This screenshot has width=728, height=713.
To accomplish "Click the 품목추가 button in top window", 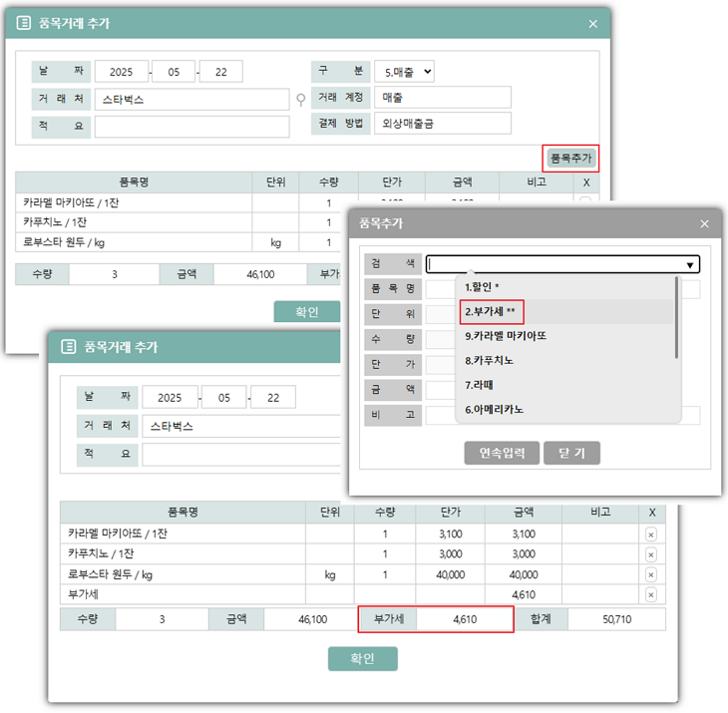I will (x=570, y=159).
